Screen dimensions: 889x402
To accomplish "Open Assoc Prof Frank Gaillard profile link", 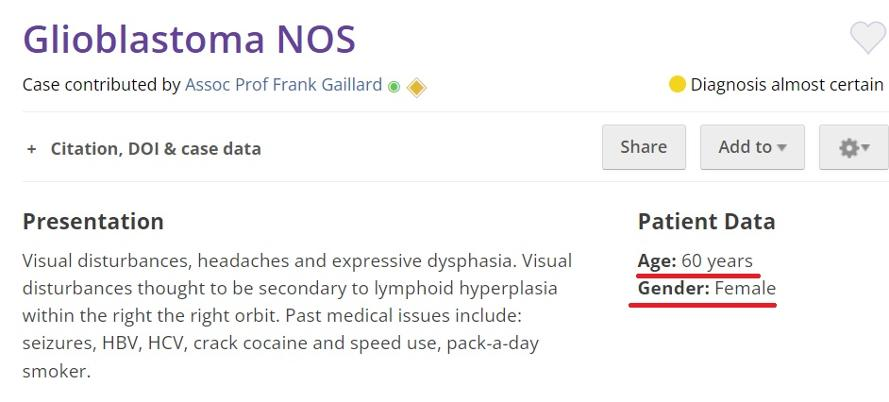I will coord(283,85).
